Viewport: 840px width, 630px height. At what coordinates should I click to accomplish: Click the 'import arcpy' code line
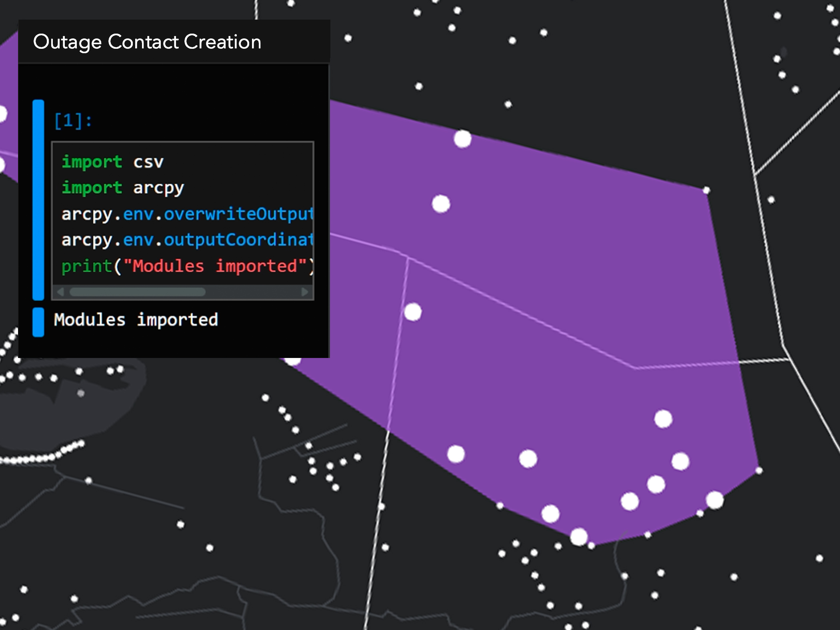122,188
